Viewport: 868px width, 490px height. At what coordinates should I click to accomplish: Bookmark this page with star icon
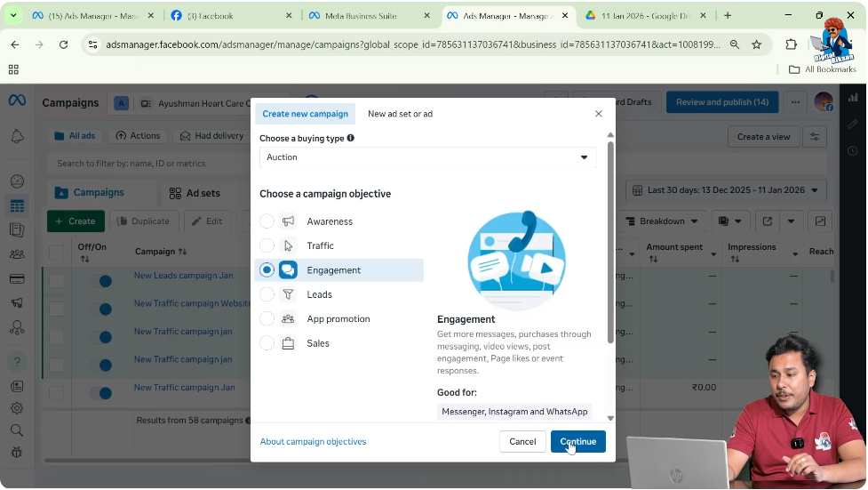tap(757, 44)
